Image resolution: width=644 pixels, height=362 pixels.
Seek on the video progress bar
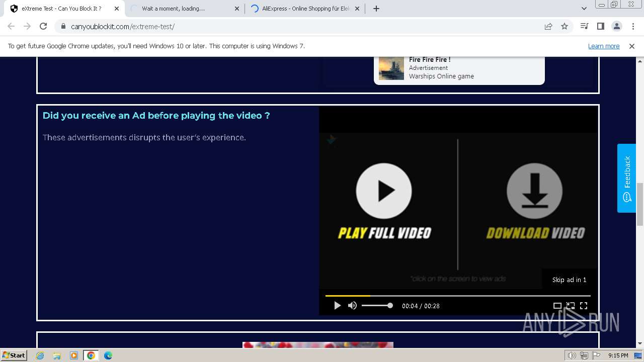[458, 296]
